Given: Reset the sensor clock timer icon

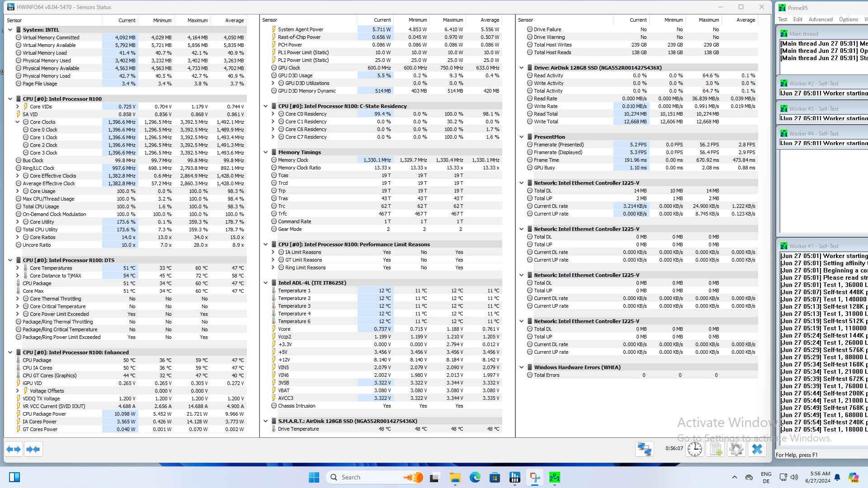Looking at the screenshot, I should pyautogui.click(x=695, y=449).
